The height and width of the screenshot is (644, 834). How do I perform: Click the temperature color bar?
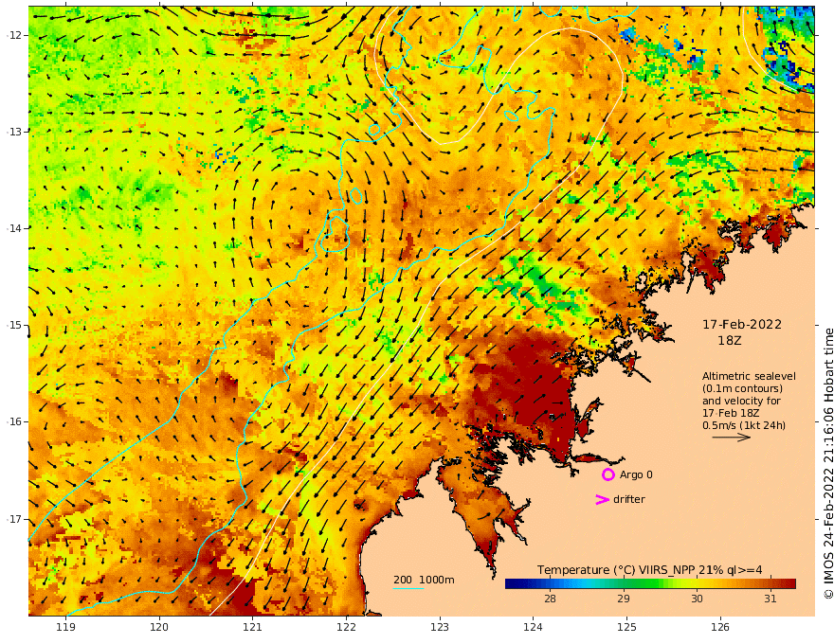pos(650,584)
